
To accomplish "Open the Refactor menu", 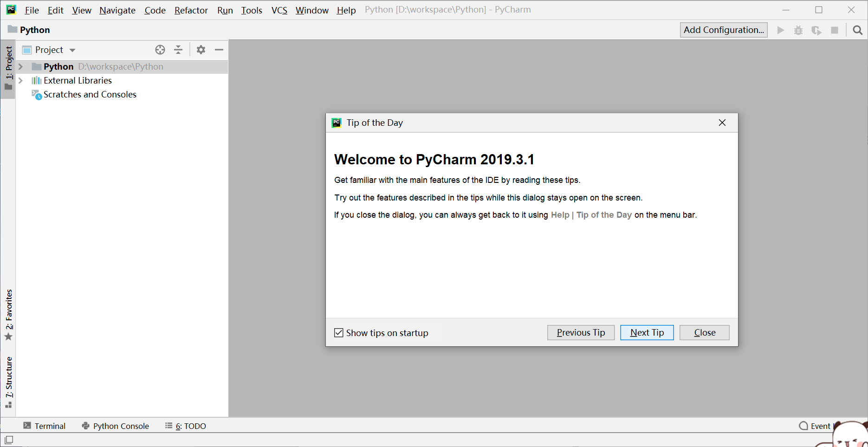I will point(191,10).
